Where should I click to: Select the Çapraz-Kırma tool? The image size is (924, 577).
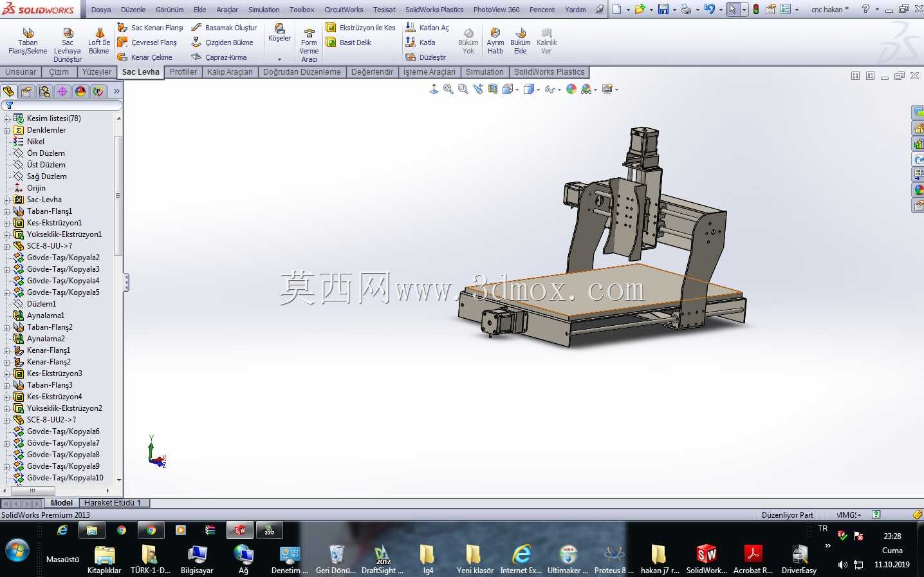coord(219,57)
